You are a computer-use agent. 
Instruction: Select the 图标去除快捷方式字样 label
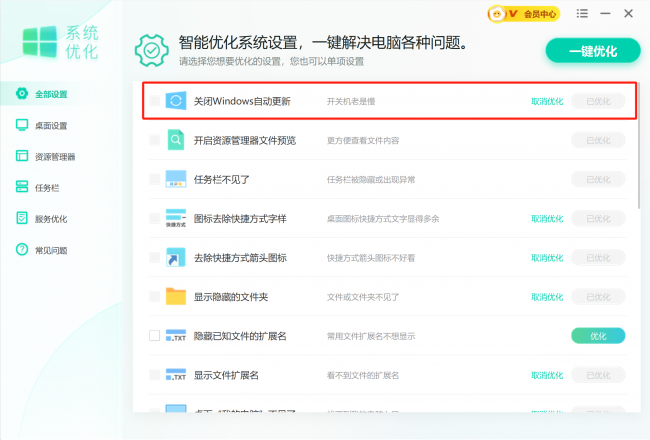pos(240,219)
